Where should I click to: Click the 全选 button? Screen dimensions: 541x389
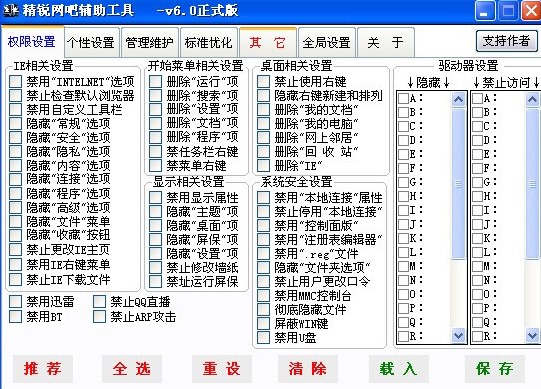coord(132,369)
